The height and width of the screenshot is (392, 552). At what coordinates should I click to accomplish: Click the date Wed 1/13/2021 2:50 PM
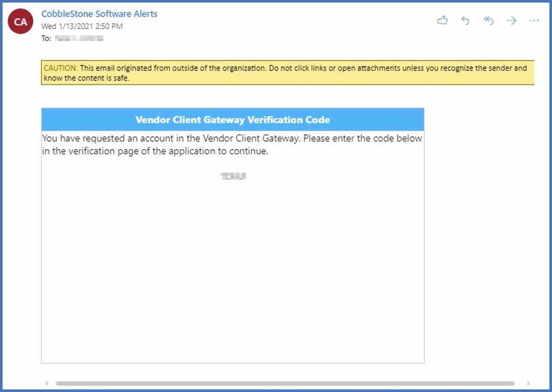coord(82,26)
